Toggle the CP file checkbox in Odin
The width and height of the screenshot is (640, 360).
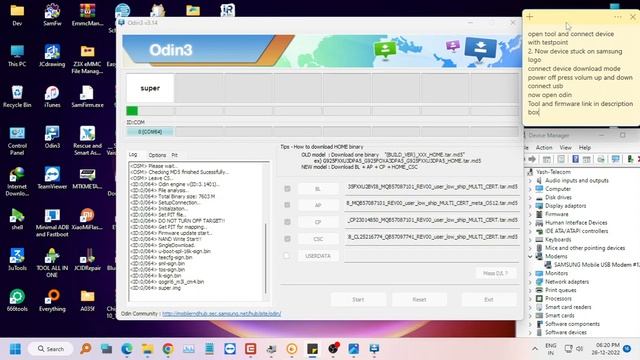pyautogui.click(x=287, y=222)
